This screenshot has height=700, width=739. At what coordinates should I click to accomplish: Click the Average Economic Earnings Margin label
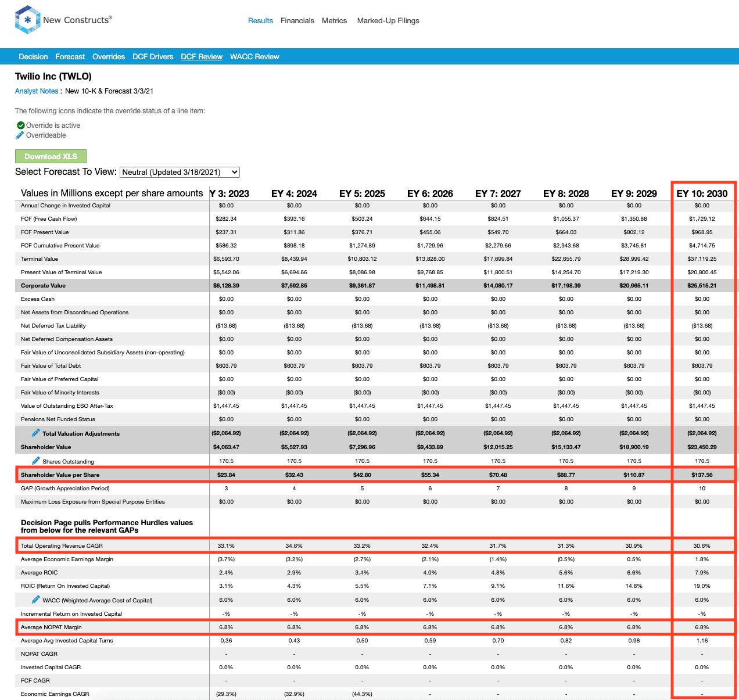click(67, 559)
